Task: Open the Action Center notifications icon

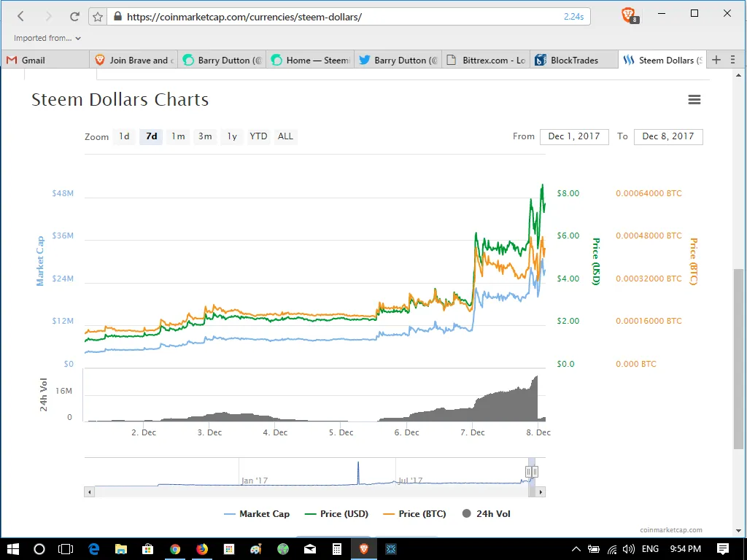Action: coord(723,549)
